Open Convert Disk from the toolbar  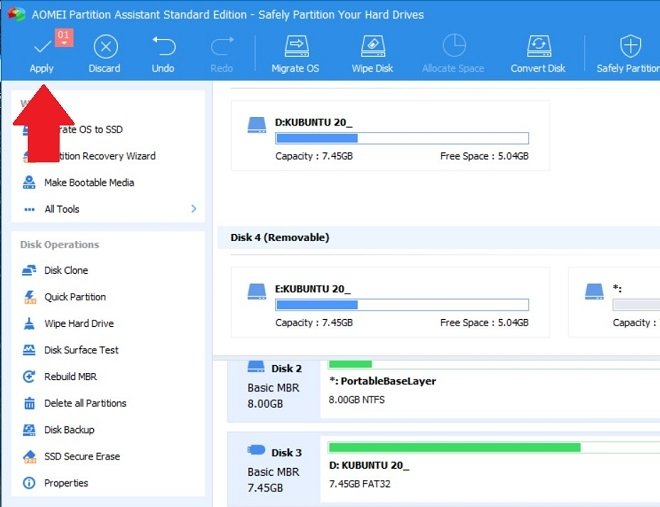[538, 54]
